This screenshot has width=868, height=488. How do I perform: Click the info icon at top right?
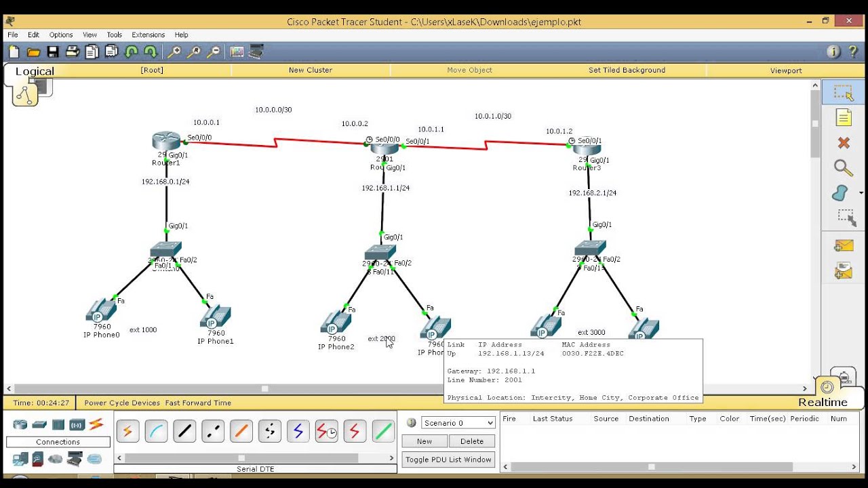pyautogui.click(x=833, y=52)
